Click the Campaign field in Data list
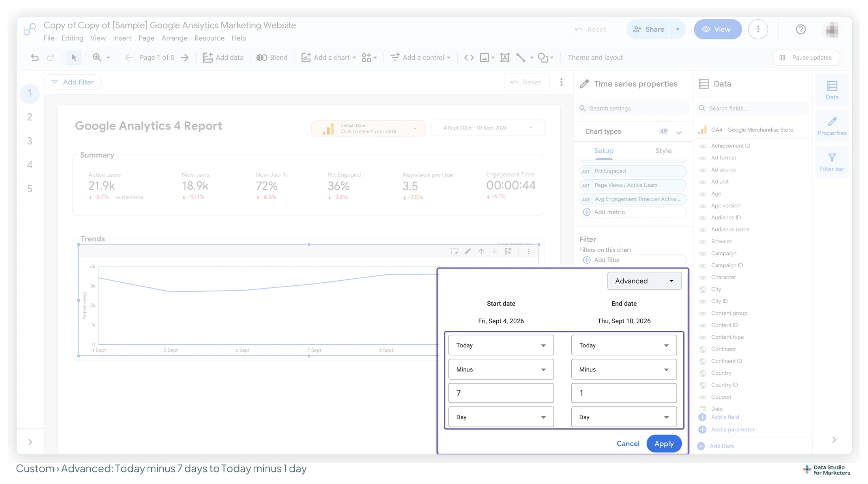868x484 pixels. 723,253
